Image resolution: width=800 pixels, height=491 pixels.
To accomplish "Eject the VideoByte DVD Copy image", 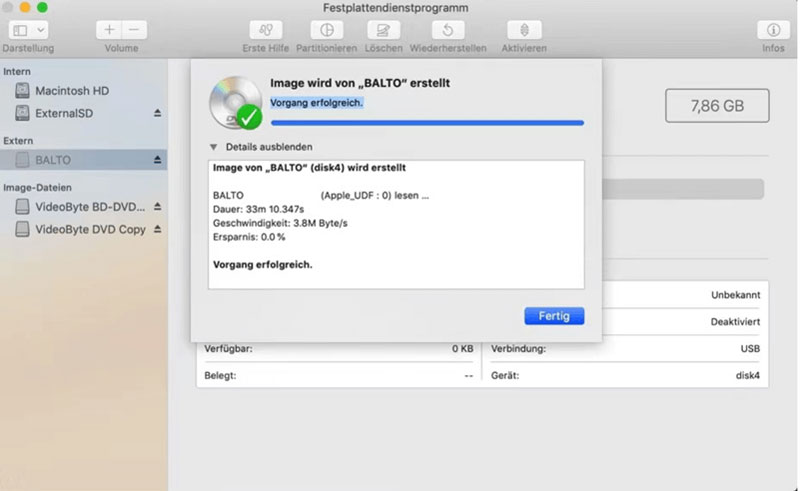I will coord(157,230).
